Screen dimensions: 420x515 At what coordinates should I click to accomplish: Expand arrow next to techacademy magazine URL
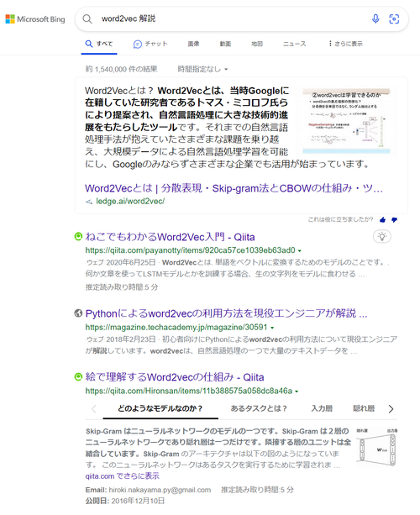click(x=272, y=328)
